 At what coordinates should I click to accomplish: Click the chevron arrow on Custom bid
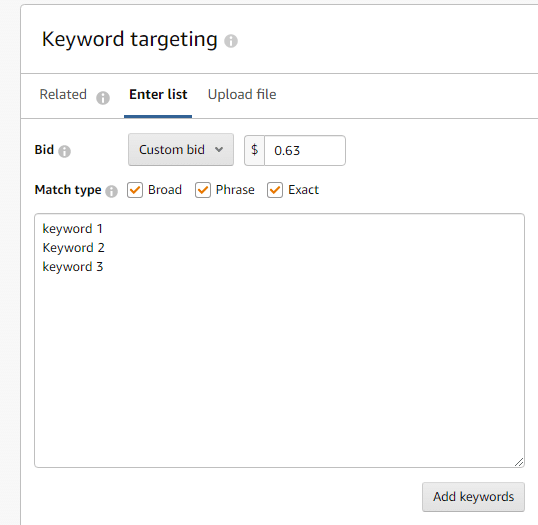(219, 150)
